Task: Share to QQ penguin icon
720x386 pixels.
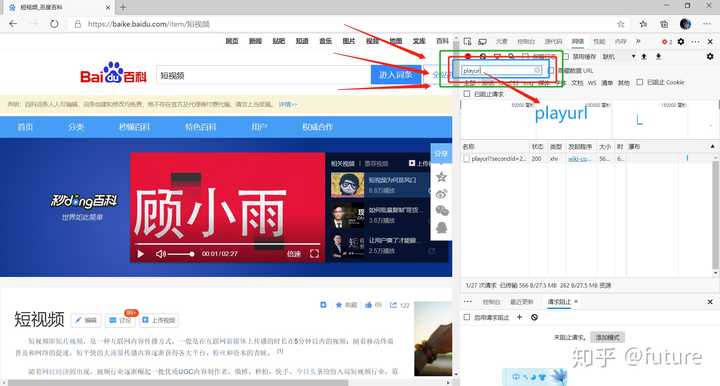Action: pyautogui.click(x=441, y=228)
